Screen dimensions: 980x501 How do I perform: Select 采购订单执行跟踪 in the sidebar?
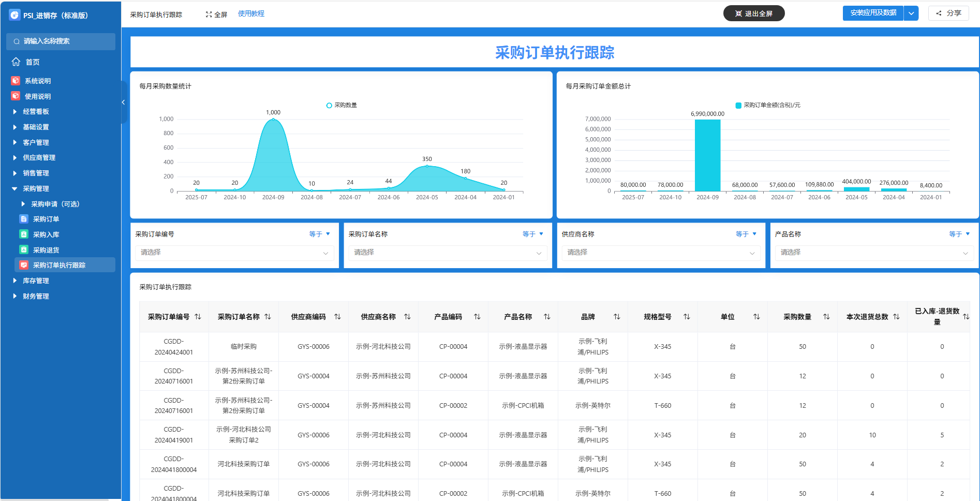[59, 266]
